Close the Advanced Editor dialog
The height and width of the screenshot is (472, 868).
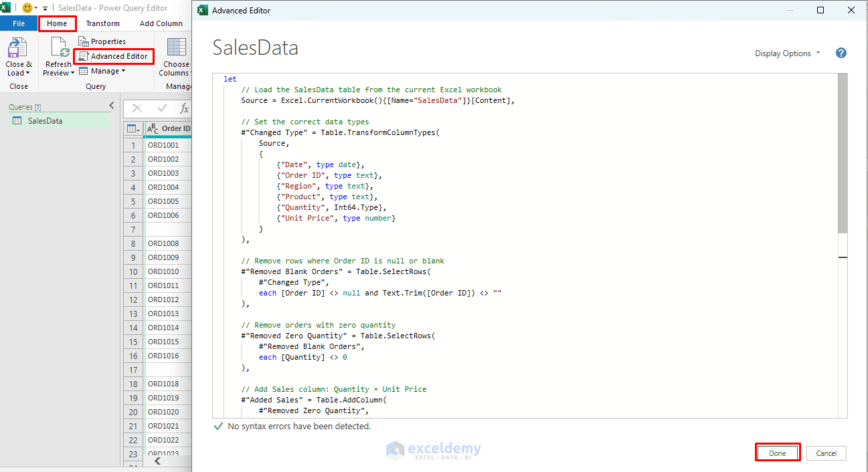851,10
